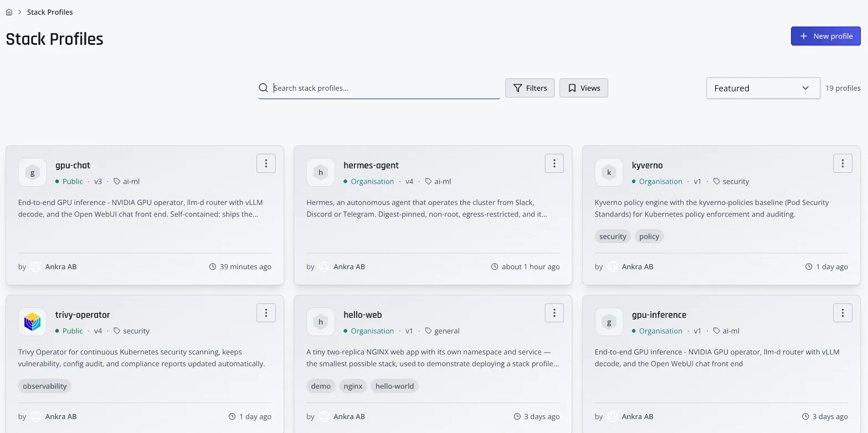Open the trivy-operator profile title
Viewport: 868px width, 433px height.
[83, 315]
